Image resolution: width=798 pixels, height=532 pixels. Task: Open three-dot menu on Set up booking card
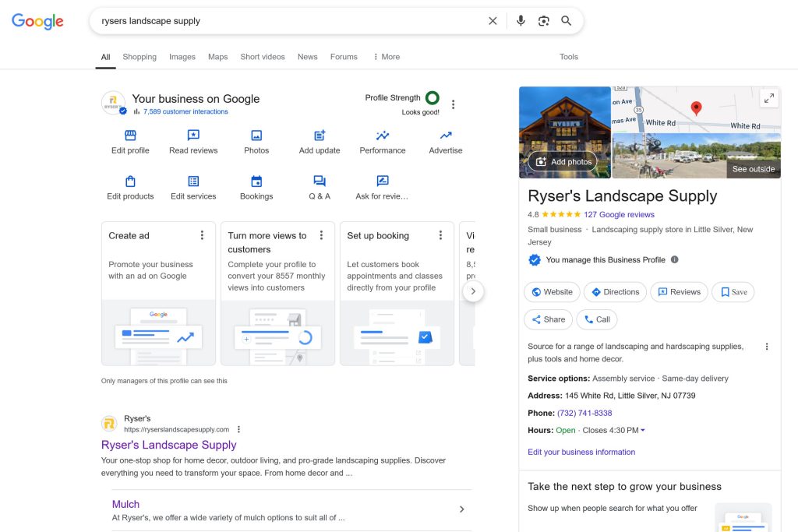[440, 235]
